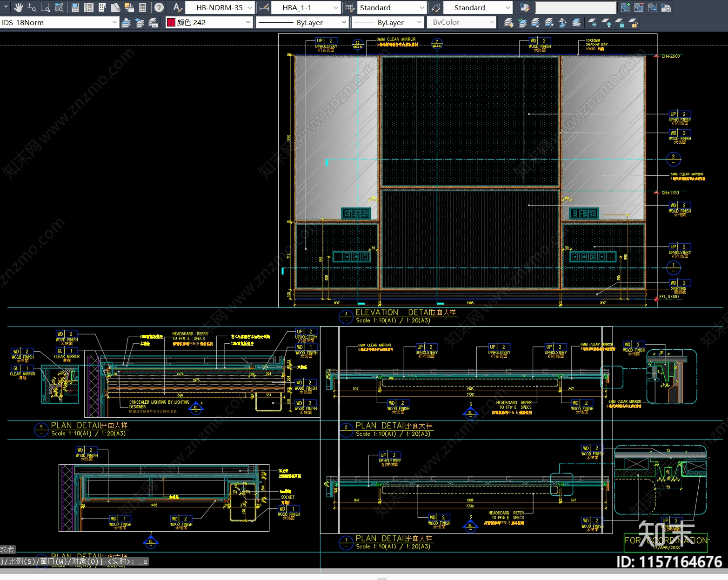Expand the ByLayer linetype dropdown

coord(344,22)
